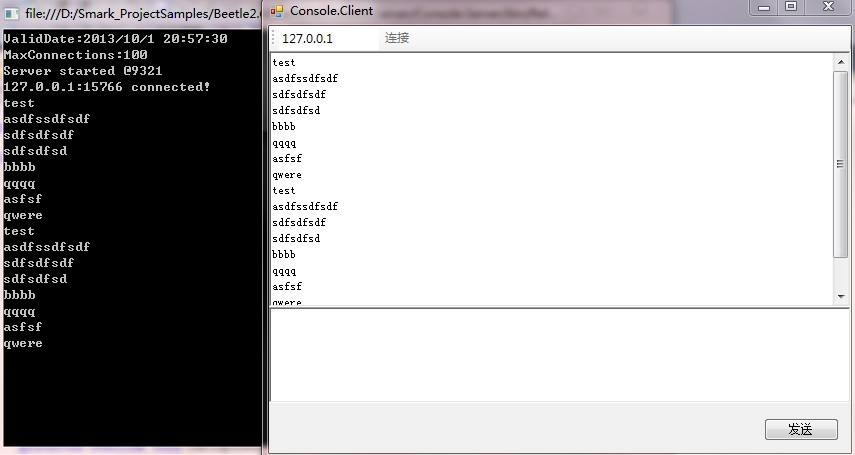Click first 'qwere' line in client log
Image resolution: width=855 pixels, height=455 pixels.
pos(287,175)
